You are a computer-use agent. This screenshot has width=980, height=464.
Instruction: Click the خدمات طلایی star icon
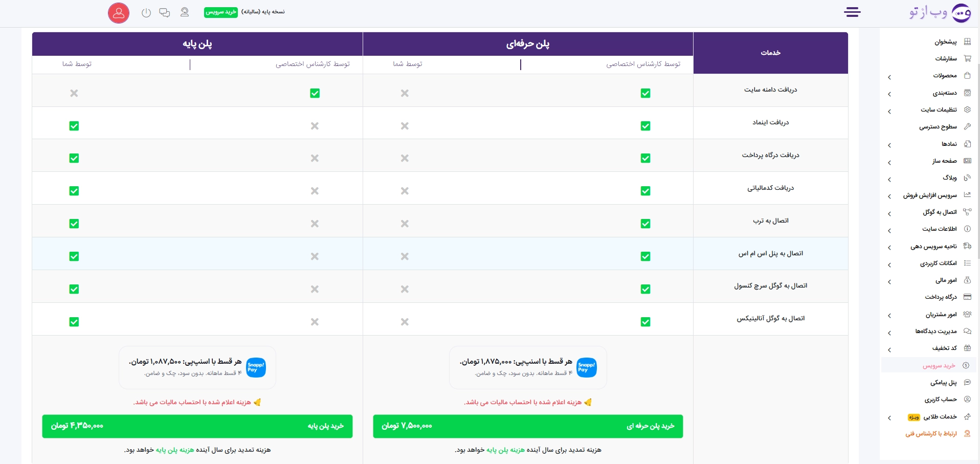967,416
